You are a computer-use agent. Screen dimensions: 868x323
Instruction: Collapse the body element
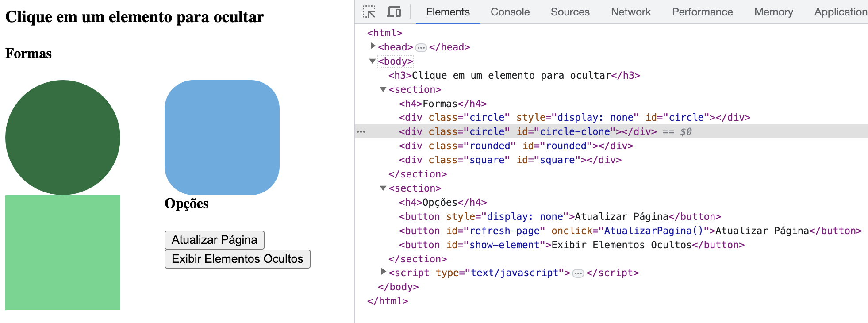373,61
